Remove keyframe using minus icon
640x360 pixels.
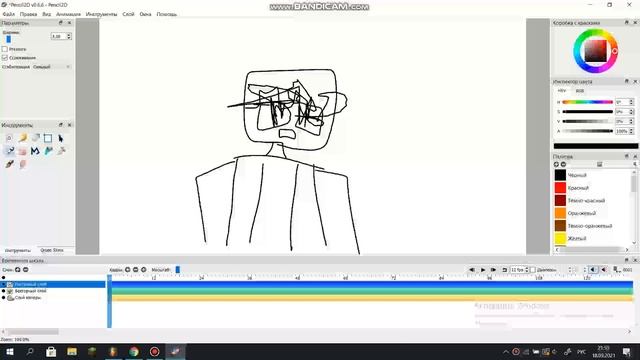click(x=136, y=270)
